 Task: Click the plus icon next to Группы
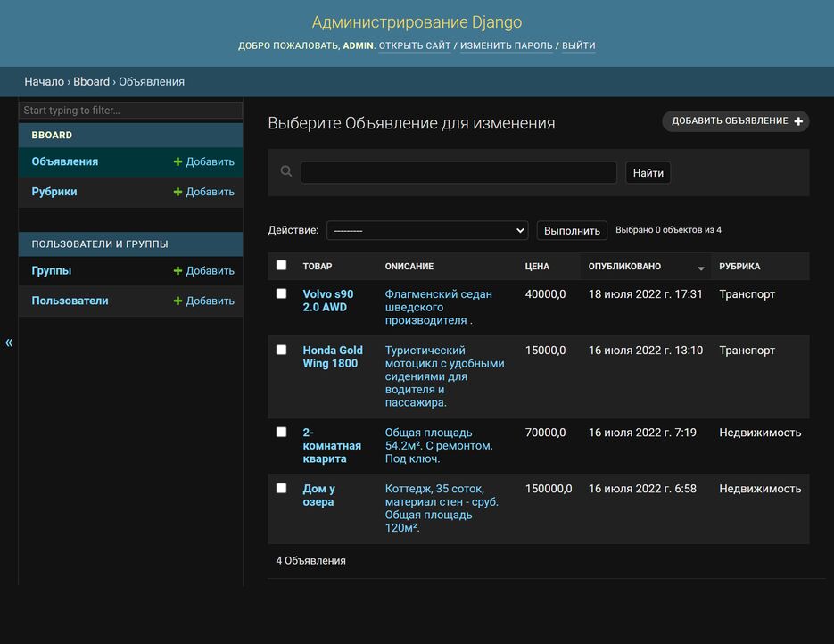tap(178, 271)
